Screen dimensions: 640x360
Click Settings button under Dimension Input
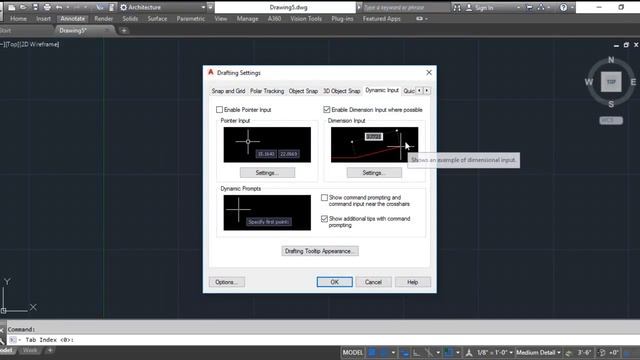[x=374, y=173]
